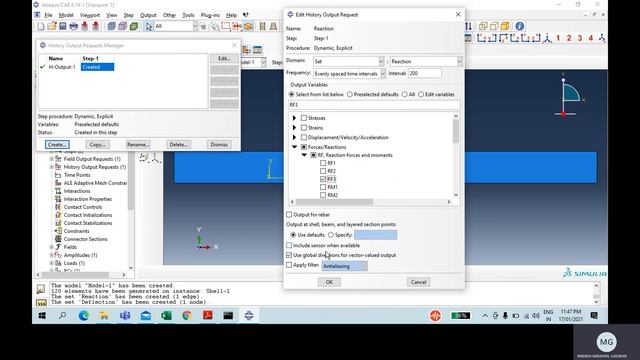Click the Open file folder icon

pos(52,26)
